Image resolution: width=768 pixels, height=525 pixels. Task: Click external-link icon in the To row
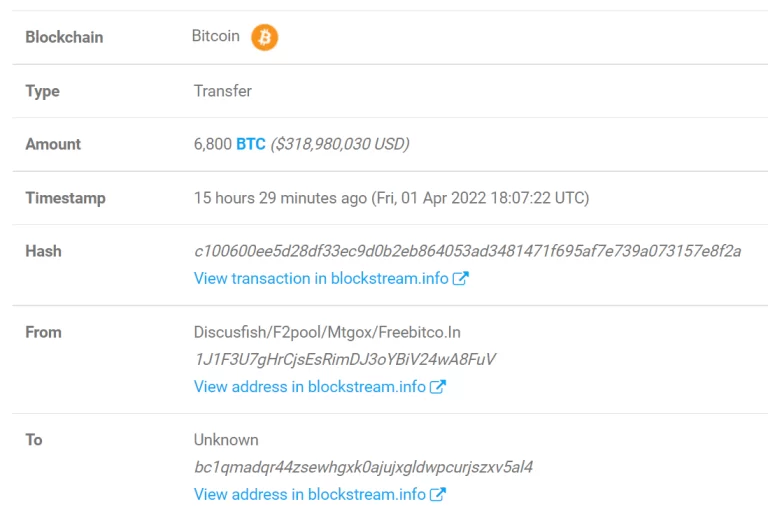click(438, 495)
